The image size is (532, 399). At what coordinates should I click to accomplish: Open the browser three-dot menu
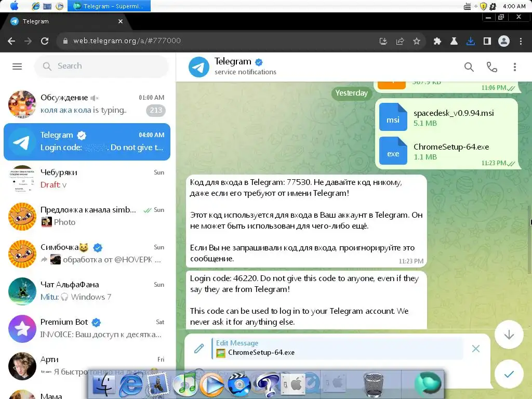pos(521,41)
